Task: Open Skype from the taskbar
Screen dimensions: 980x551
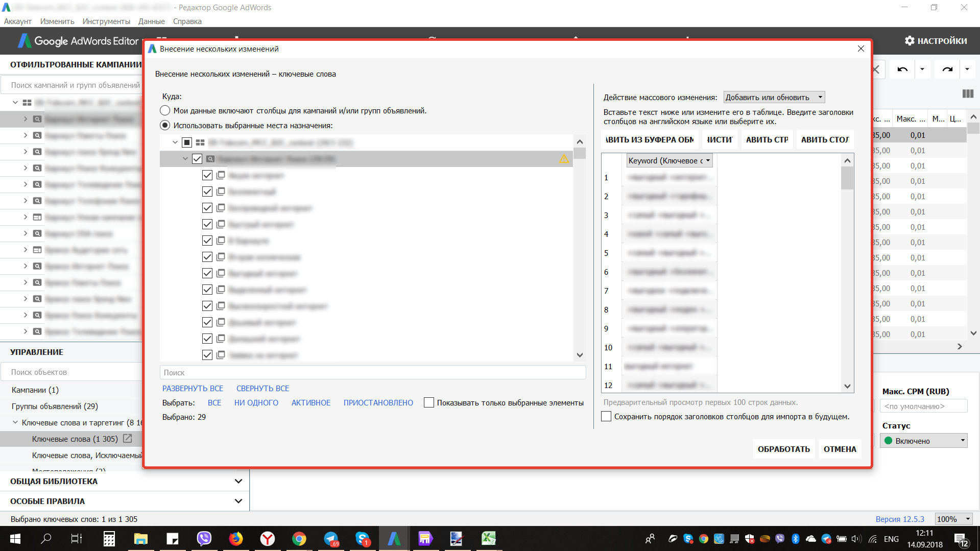Action: (363, 538)
